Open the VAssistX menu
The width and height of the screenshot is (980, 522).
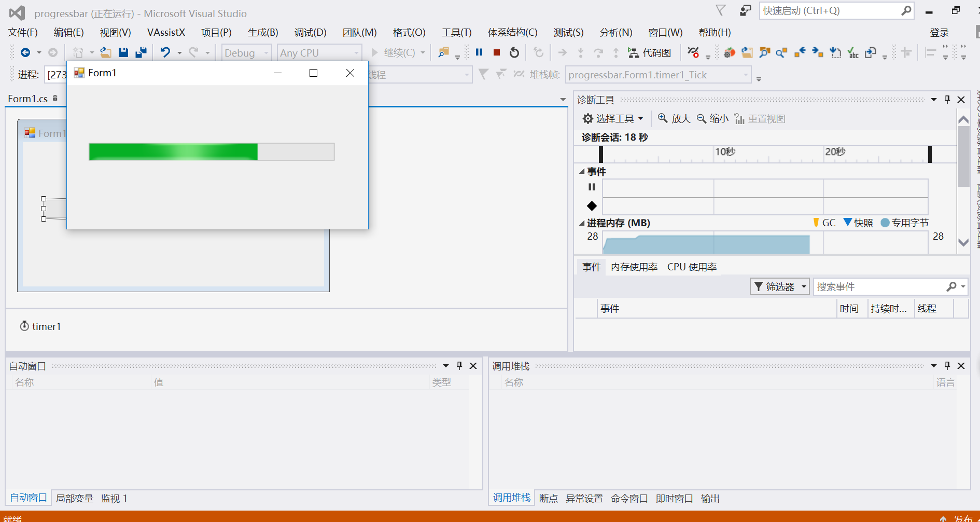166,33
